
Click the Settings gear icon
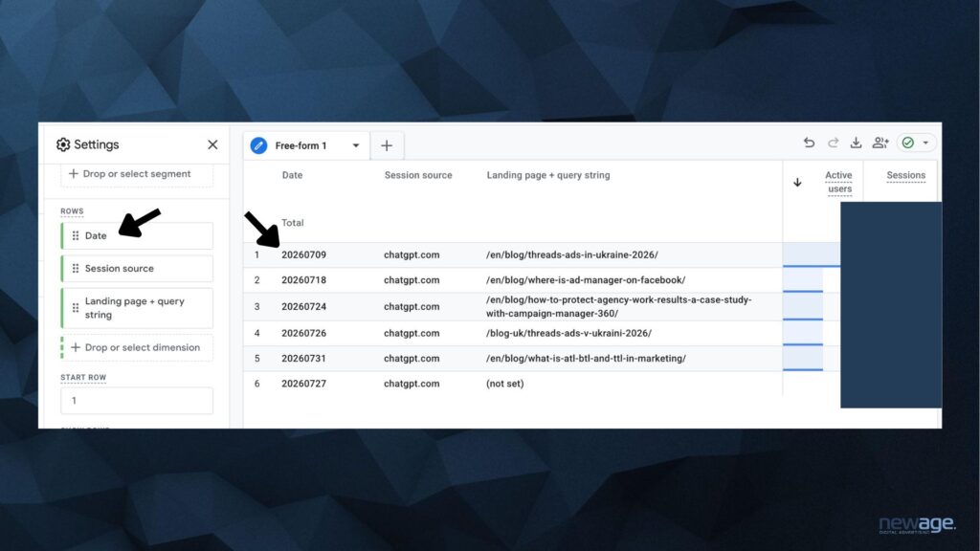63,145
